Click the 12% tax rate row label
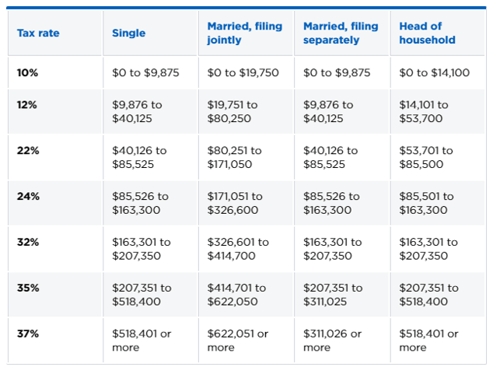The width and height of the screenshot is (500, 374). pyautogui.click(x=27, y=105)
